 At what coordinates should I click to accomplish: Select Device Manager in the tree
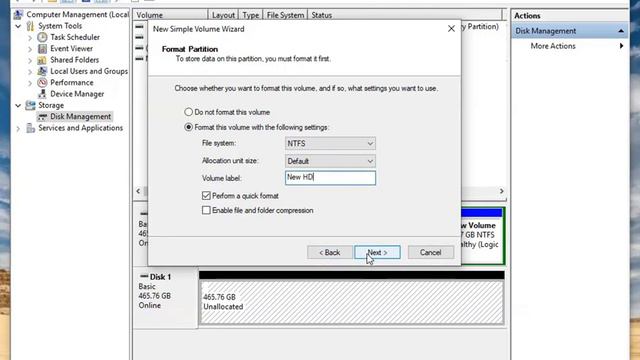tap(77, 94)
